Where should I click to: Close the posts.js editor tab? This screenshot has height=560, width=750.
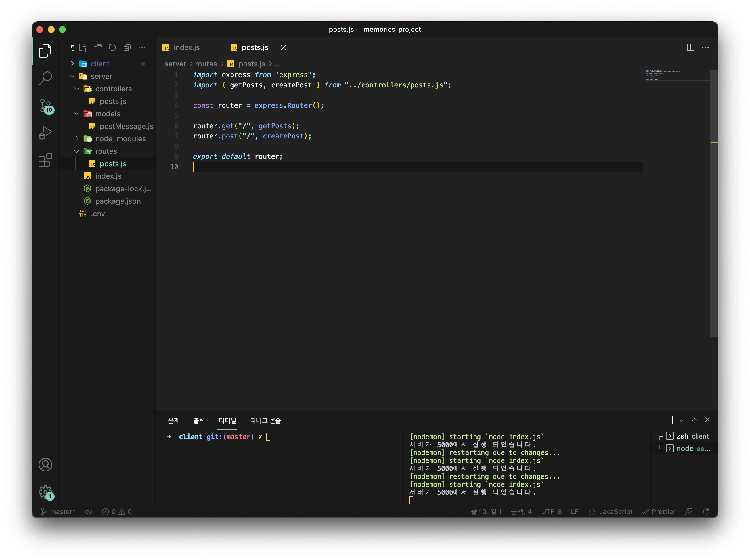(x=283, y=48)
